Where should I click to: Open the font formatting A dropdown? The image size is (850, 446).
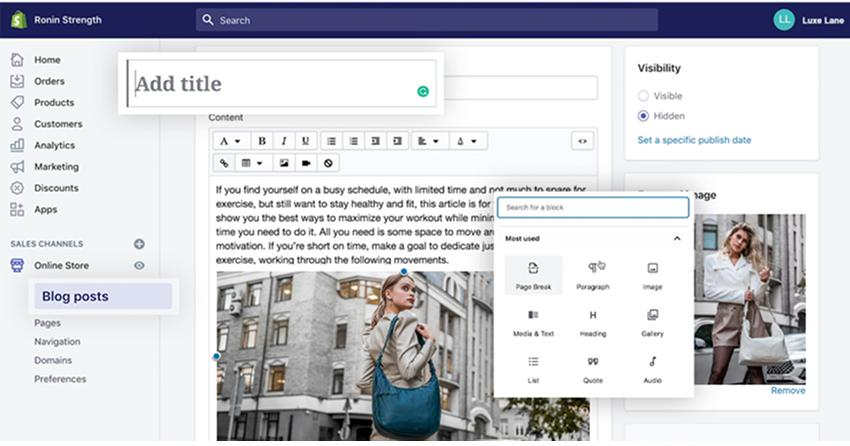[229, 141]
